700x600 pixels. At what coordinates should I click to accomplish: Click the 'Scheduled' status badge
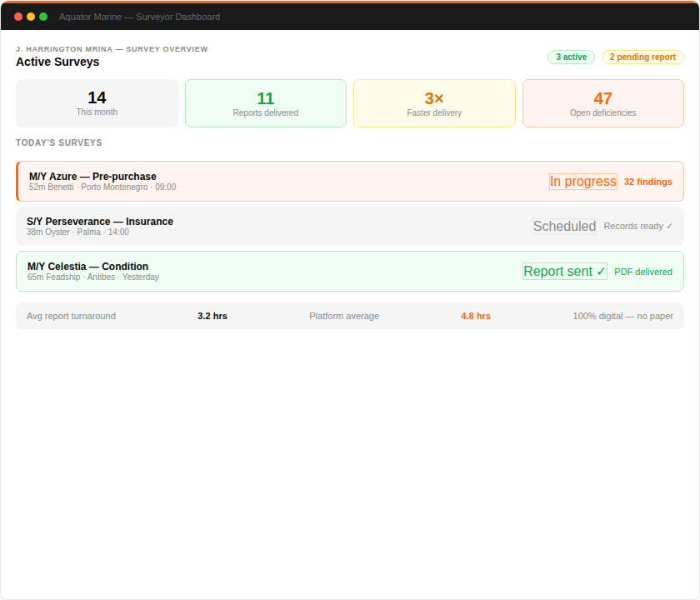click(564, 227)
